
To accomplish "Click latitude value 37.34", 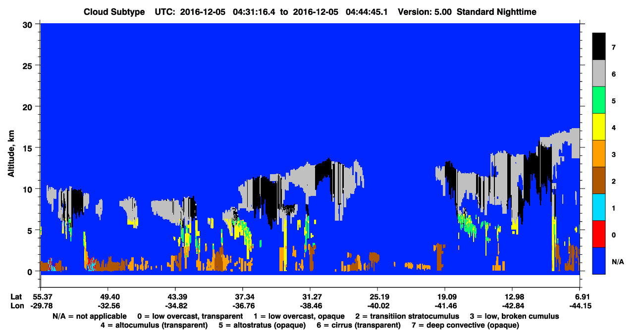I will pos(243,297).
